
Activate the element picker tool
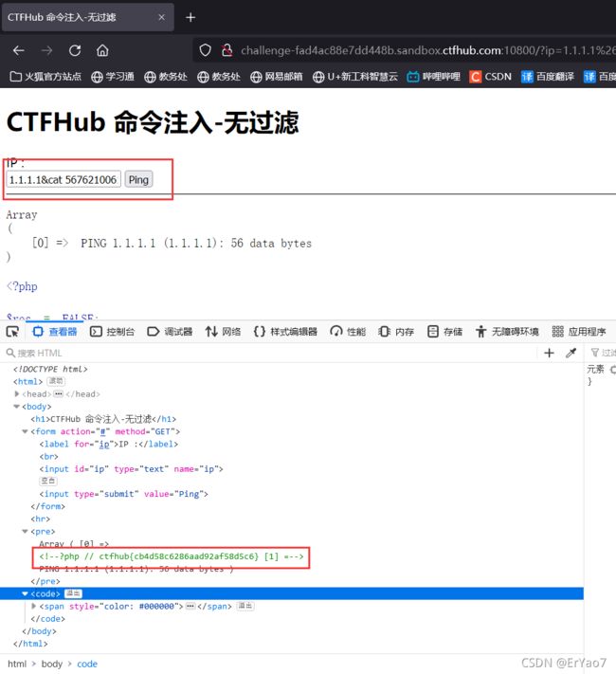point(13,332)
